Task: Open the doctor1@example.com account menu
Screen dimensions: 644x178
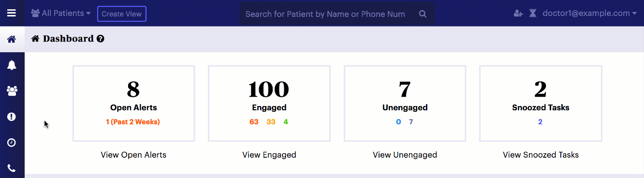Action: [589, 14]
